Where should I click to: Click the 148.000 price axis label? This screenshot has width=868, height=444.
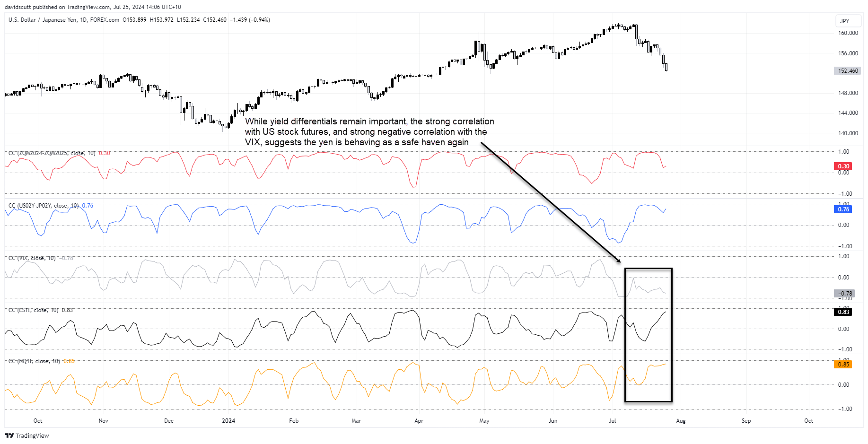pyautogui.click(x=848, y=93)
